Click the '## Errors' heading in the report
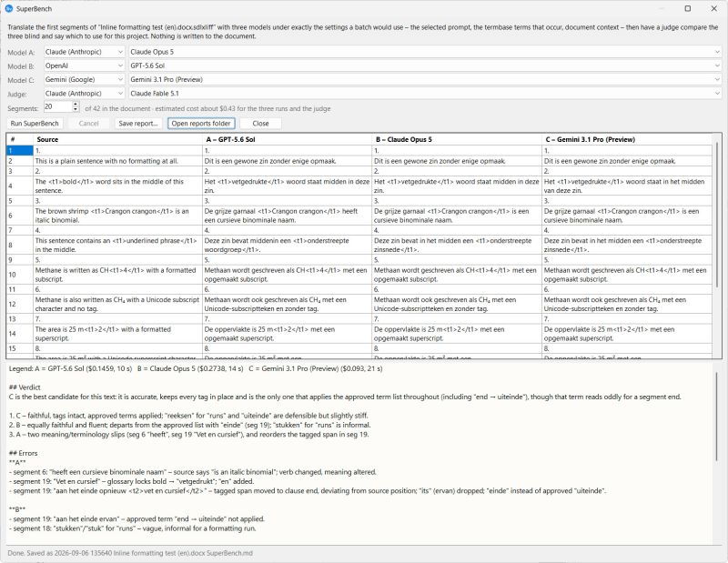 tap(24, 453)
